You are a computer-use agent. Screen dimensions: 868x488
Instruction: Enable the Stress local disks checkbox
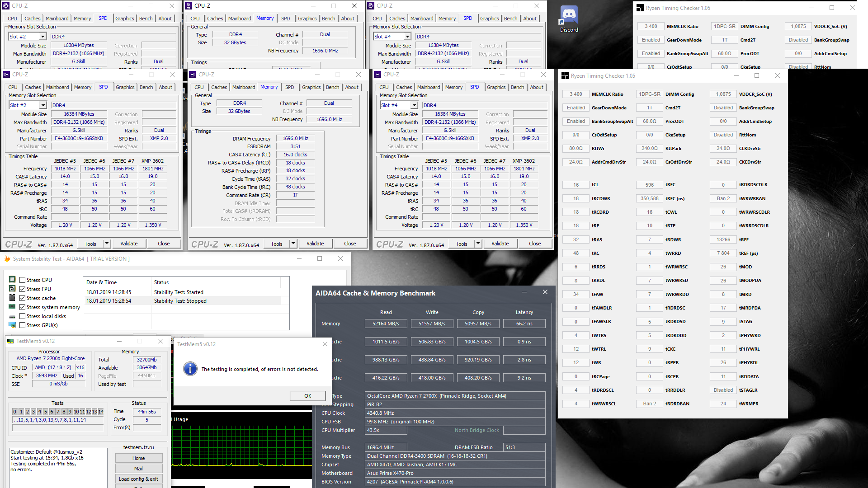pos(22,316)
